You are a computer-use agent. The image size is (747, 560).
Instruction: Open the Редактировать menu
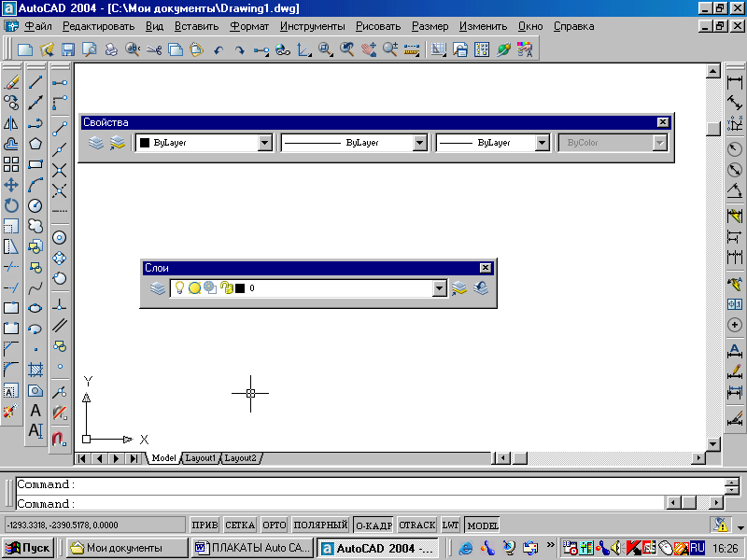pos(99,26)
